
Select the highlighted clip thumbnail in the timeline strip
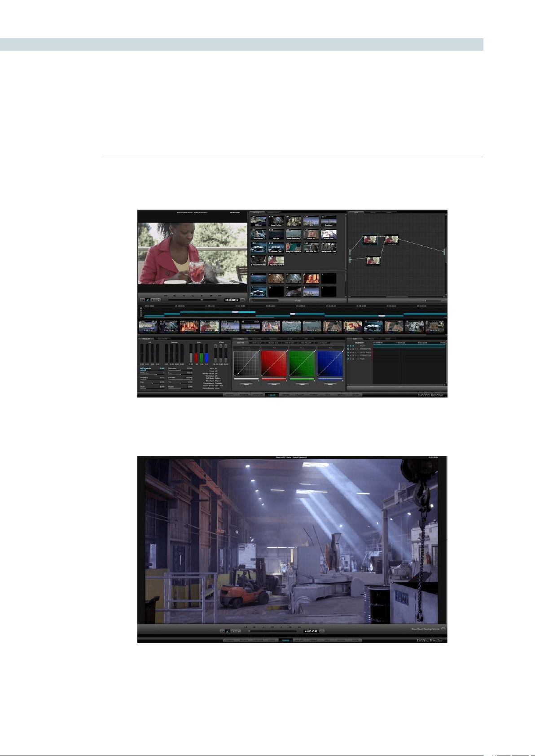pos(210,326)
